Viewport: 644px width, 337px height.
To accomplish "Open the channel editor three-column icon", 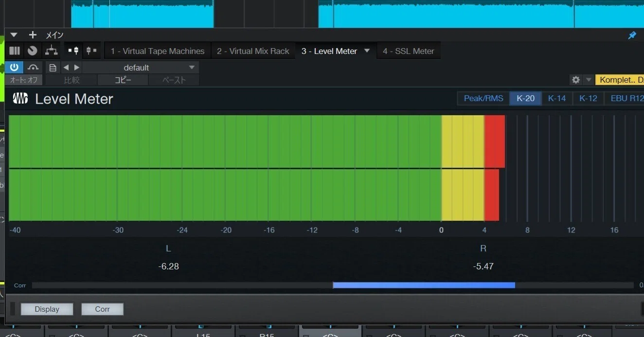I will coord(15,51).
